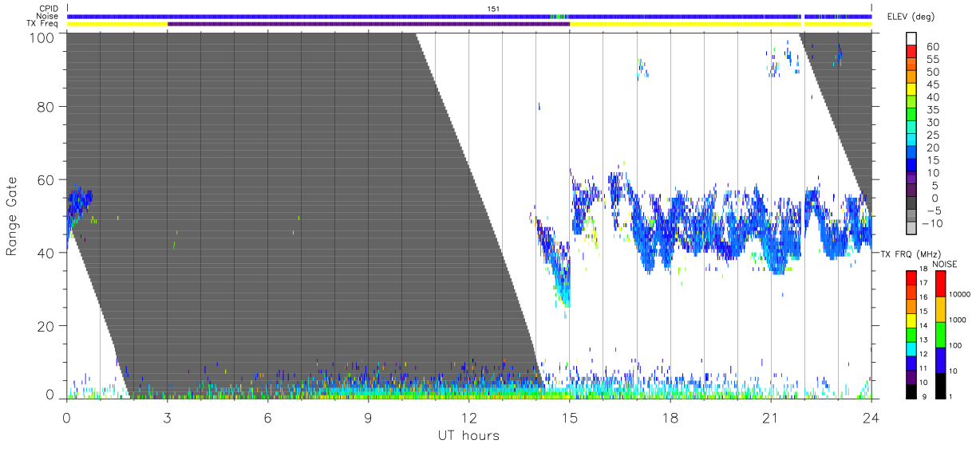Image resolution: width=980 pixels, height=452 pixels.
Task: Click y-axis Range Gate tick label 80
Action: [46, 107]
